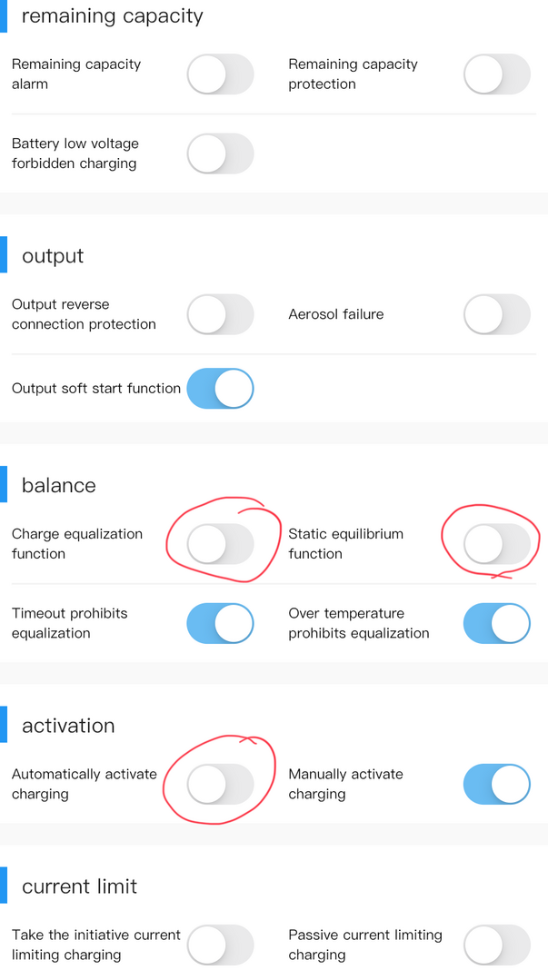Disable the Output soft start function

coord(220,388)
